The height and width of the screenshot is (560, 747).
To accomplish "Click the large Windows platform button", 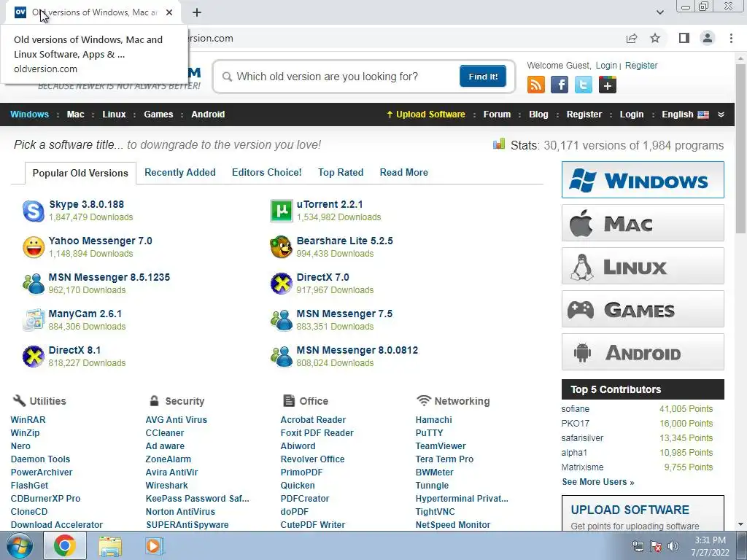I will coord(643,179).
